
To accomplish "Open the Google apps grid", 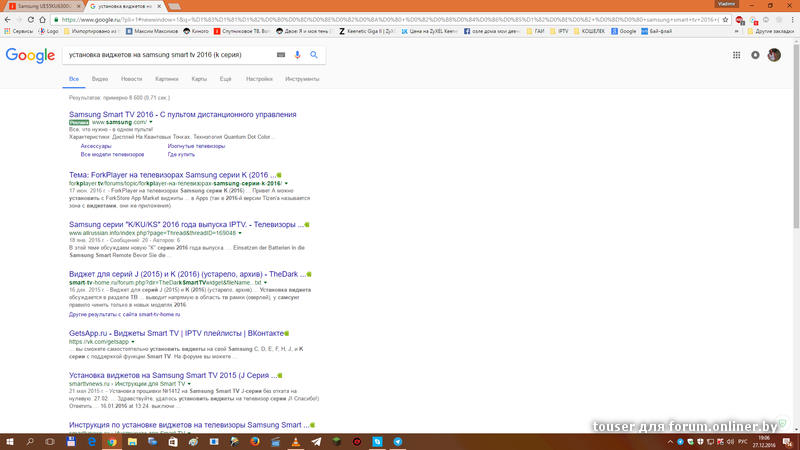I will coord(736,55).
